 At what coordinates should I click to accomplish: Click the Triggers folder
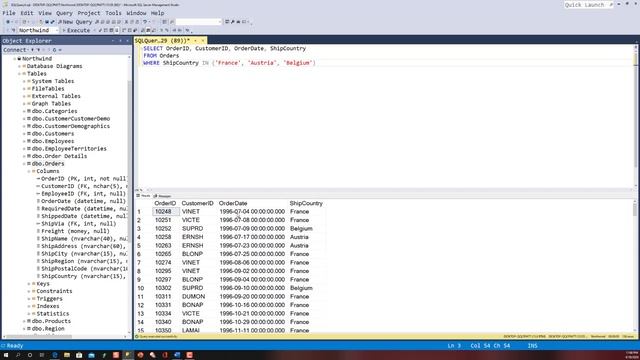pos(49,299)
